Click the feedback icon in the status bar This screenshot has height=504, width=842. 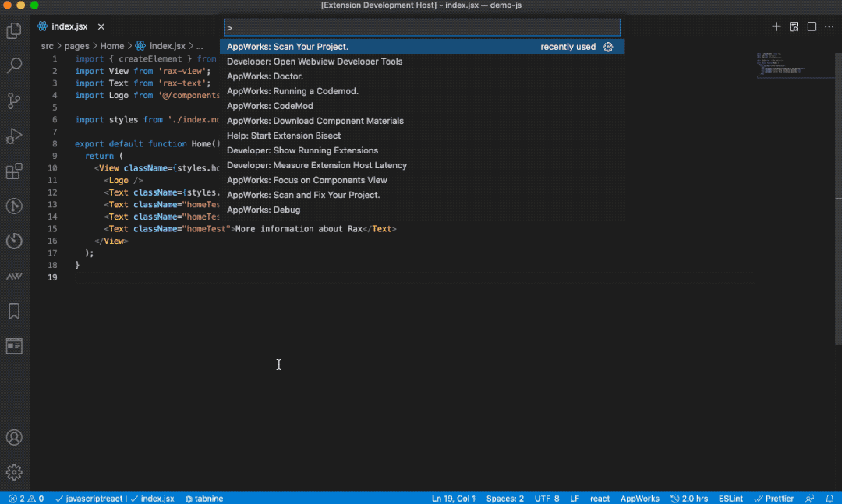[x=810, y=499]
